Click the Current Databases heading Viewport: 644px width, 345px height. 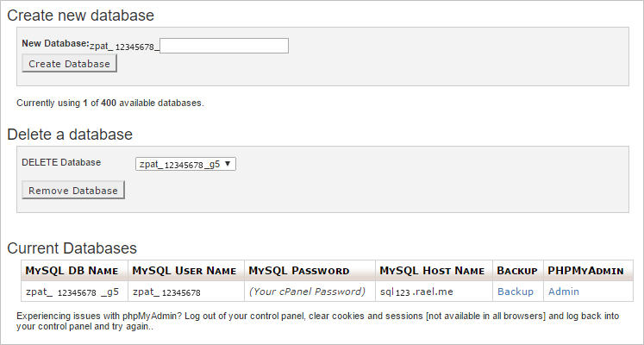coord(72,248)
